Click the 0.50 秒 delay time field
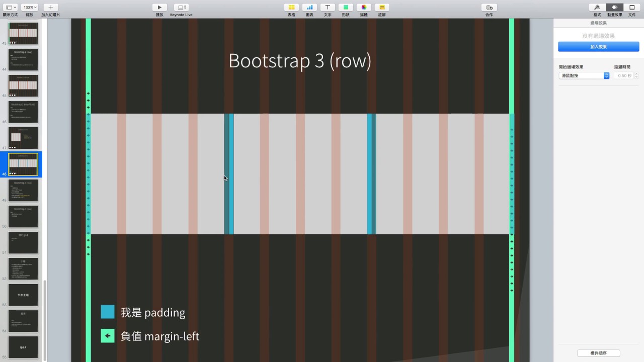 (623, 75)
